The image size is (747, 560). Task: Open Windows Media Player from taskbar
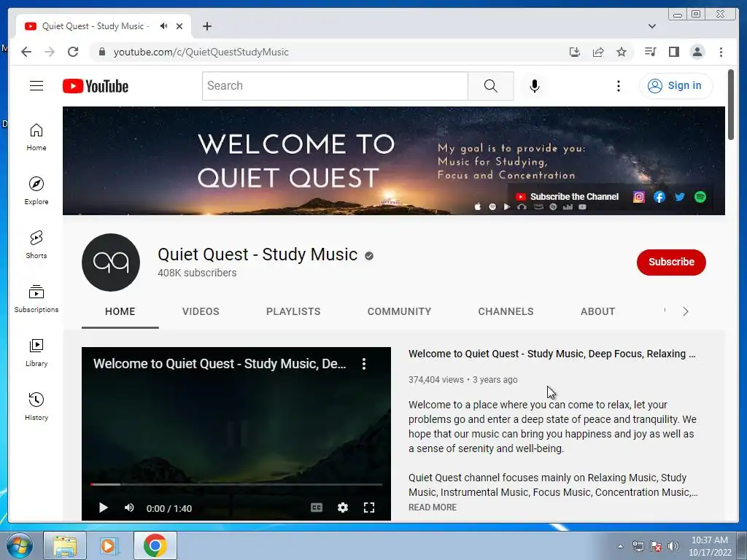pyautogui.click(x=109, y=545)
